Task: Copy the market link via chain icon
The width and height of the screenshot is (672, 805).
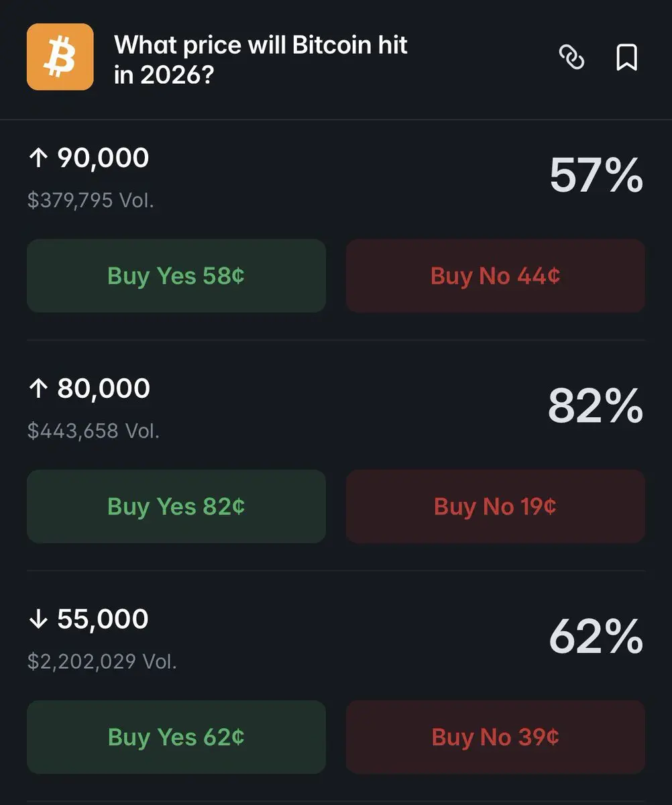Action: tap(571, 58)
